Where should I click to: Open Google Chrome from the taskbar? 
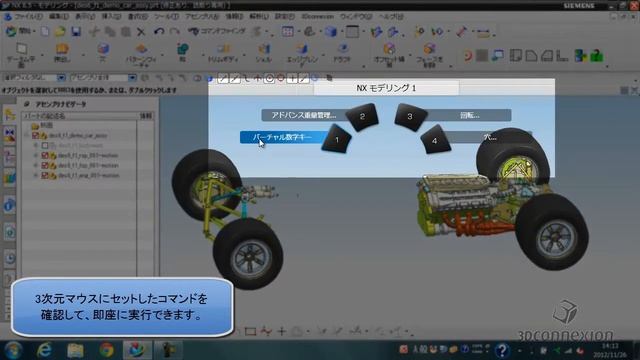click(x=107, y=350)
